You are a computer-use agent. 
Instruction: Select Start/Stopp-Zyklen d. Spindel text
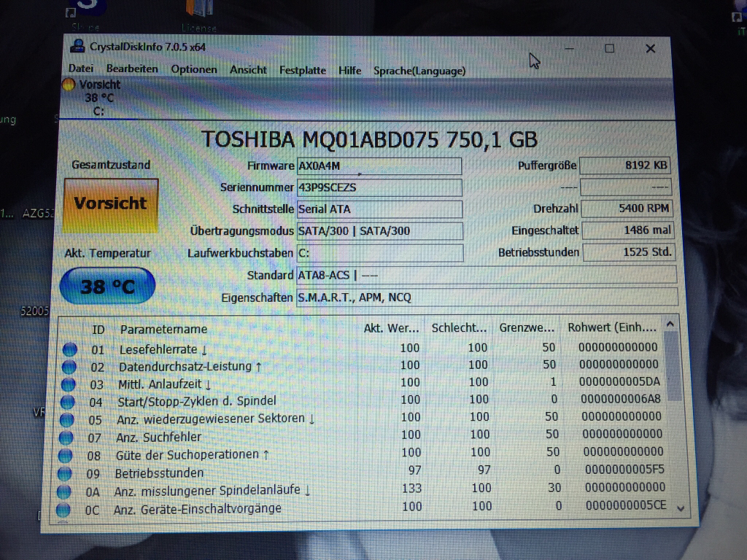point(197,401)
